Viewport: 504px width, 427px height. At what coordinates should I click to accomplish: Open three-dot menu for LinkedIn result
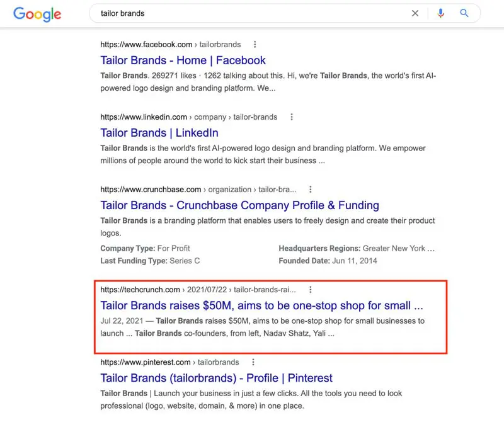pyautogui.click(x=291, y=117)
